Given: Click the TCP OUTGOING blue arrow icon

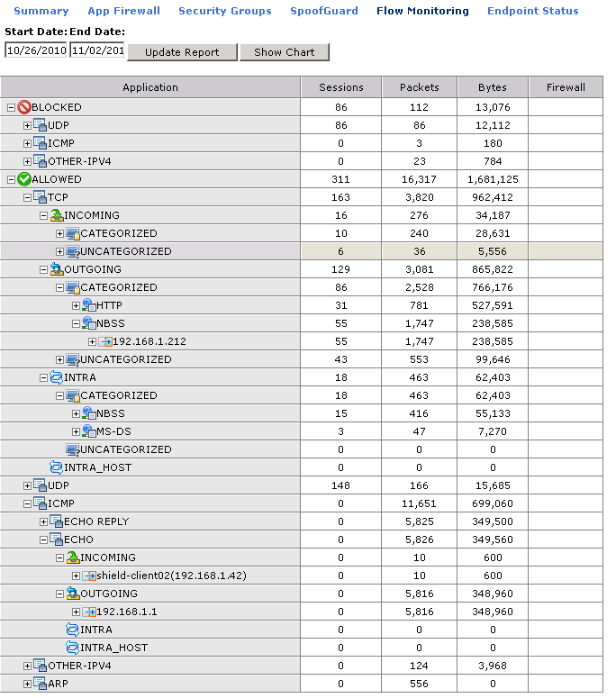Looking at the screenshot, I should pyautogui.click(x=57, y=269).
